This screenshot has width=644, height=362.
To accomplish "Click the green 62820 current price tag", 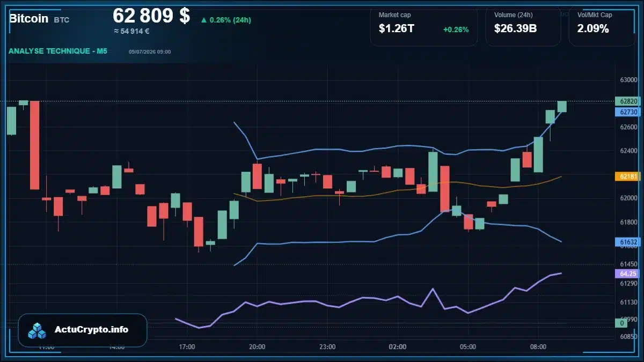I will (x=628, y=101).
